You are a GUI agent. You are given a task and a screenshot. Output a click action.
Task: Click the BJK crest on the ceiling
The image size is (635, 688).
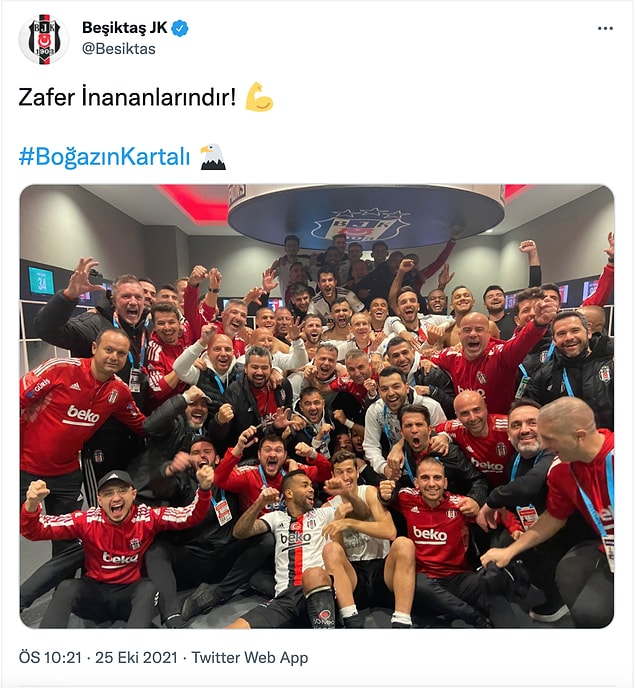(361, 223)
